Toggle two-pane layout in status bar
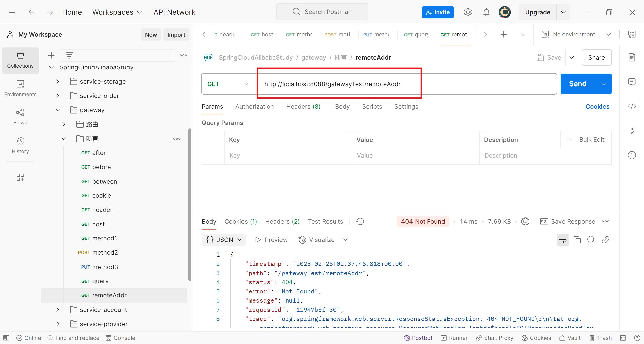Image resolution: width=644 pixels, height=344 pixels. [x=623, y=338]
